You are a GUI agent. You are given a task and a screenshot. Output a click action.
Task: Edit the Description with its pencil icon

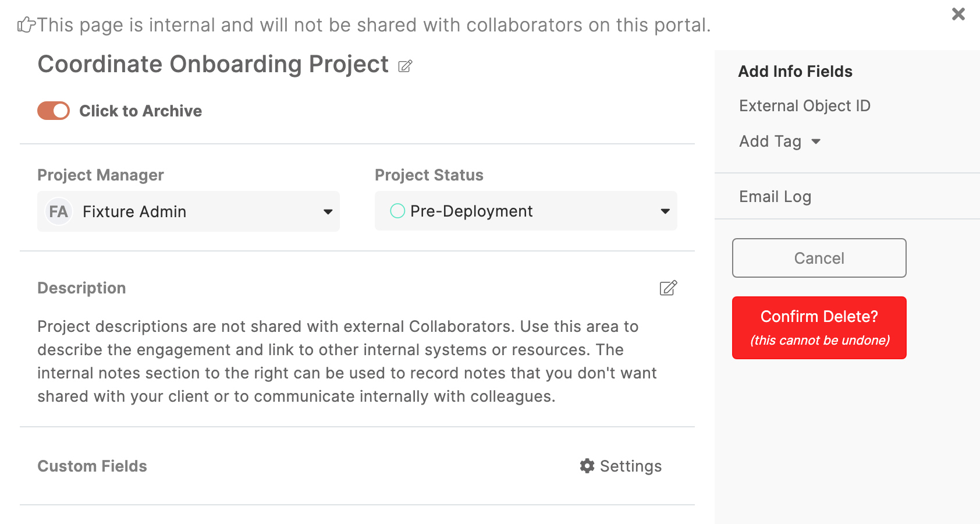(x=668, y=288)
